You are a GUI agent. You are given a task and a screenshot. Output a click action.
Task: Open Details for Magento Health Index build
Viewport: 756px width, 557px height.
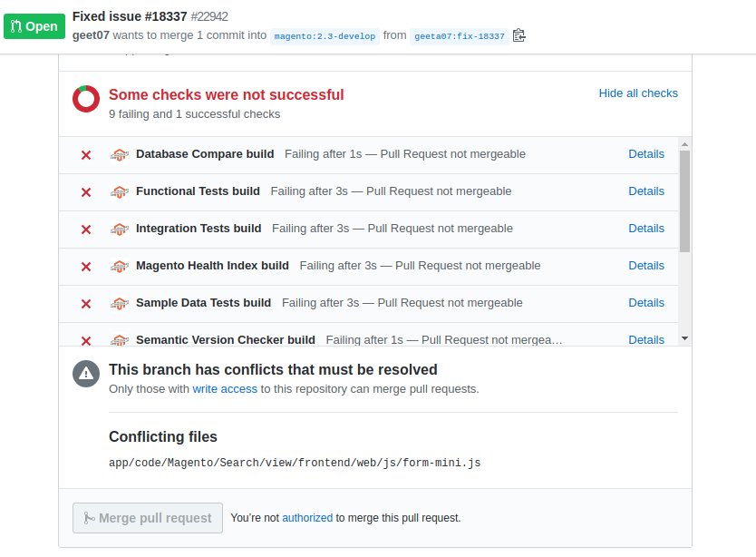pyautogui.click(x=646, y=266)
